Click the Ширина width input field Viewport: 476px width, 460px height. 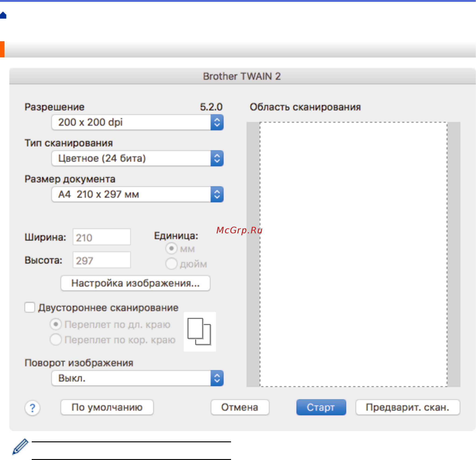tap(101, 237)
